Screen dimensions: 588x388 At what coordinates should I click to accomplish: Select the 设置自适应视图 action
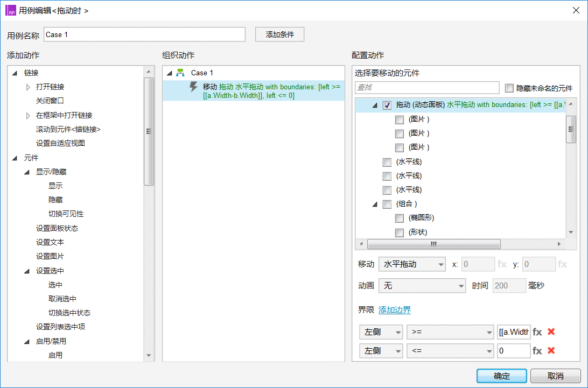tap(60, 143)
